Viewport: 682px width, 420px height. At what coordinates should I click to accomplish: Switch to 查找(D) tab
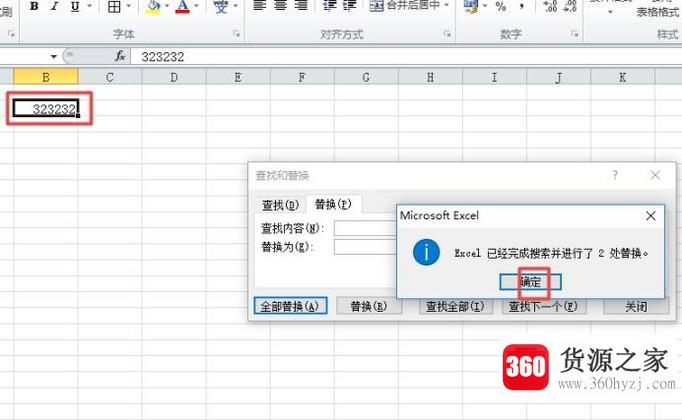point(280,205)
